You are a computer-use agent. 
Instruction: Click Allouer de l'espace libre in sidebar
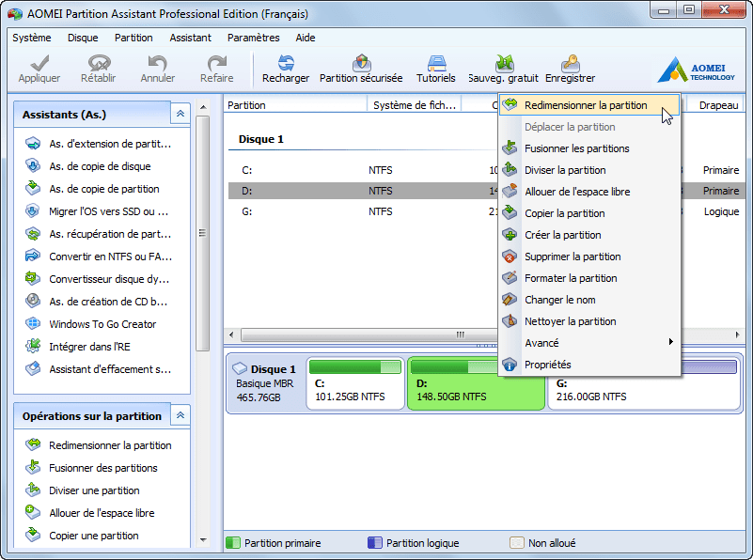pyautogui.click(x=90, y=513)
